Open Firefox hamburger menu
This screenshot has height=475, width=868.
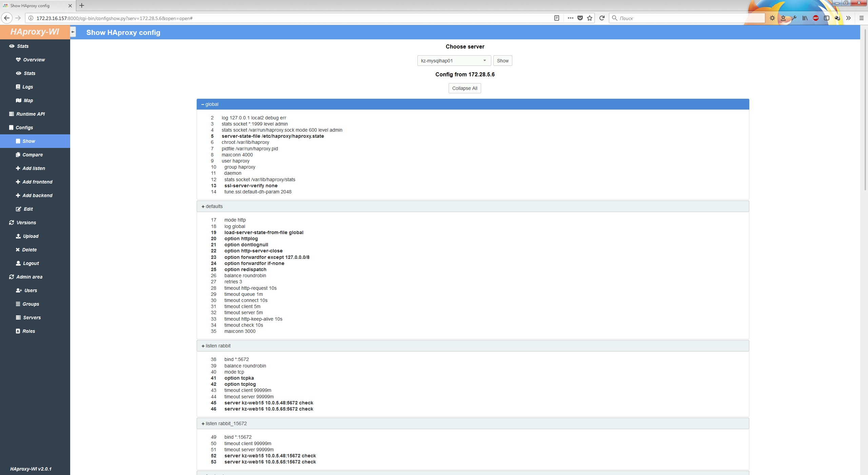coord(861,18)
